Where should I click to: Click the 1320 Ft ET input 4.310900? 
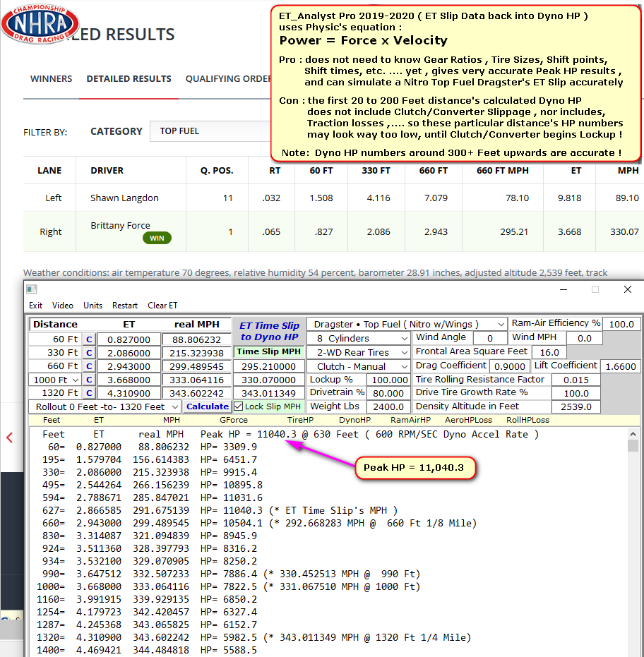[x=129, y=393]
